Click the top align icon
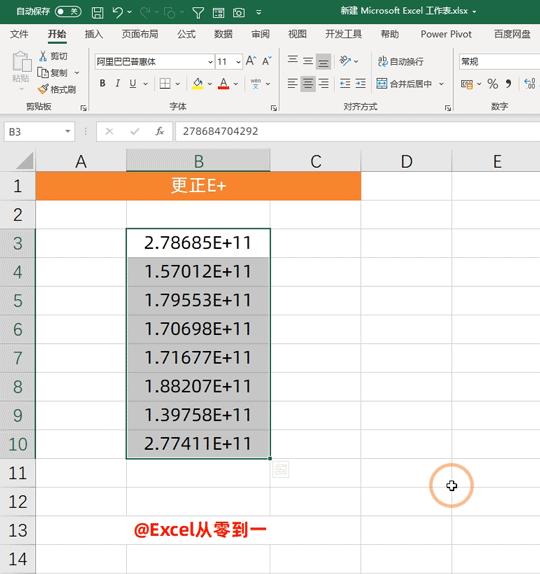The height and width of the screenshot is (574, 540). 292,60
